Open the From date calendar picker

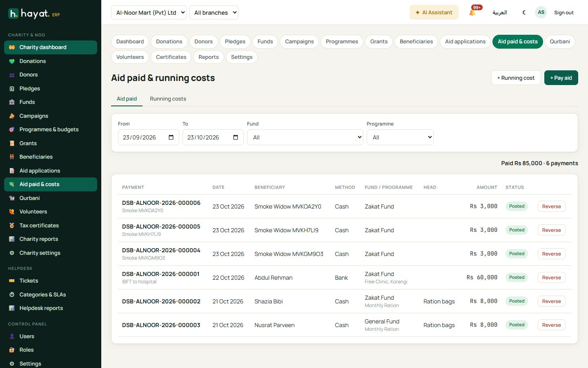click(x=171, y=137)
